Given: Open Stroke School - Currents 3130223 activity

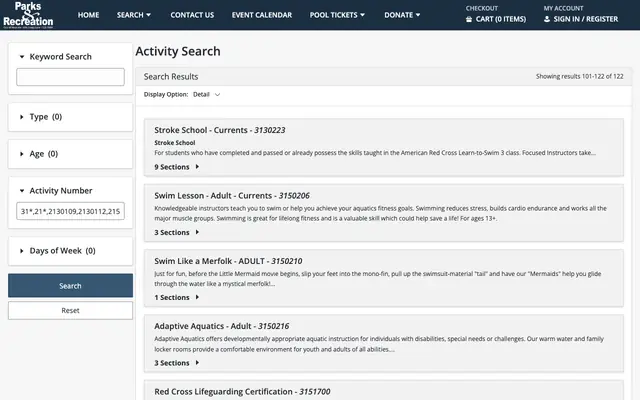Looking at the screenshot, I should point(220,130).
